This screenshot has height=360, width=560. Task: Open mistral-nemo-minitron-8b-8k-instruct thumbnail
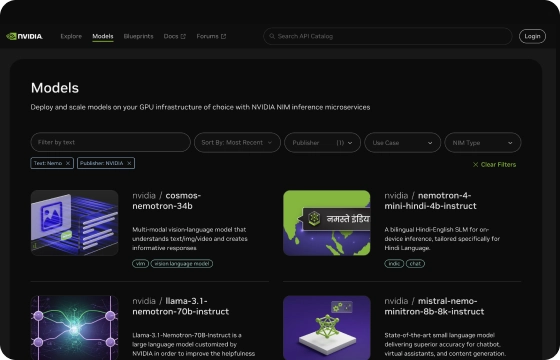coord(326,328)
